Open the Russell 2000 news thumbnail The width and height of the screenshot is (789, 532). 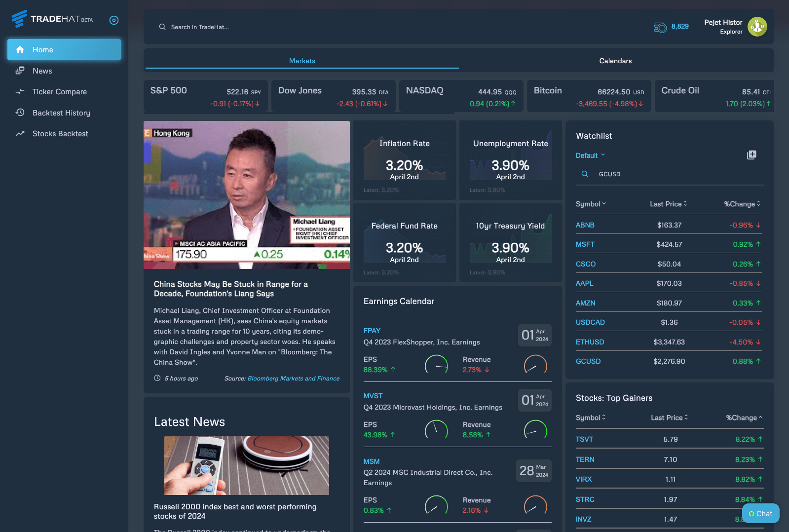point(247,465)
